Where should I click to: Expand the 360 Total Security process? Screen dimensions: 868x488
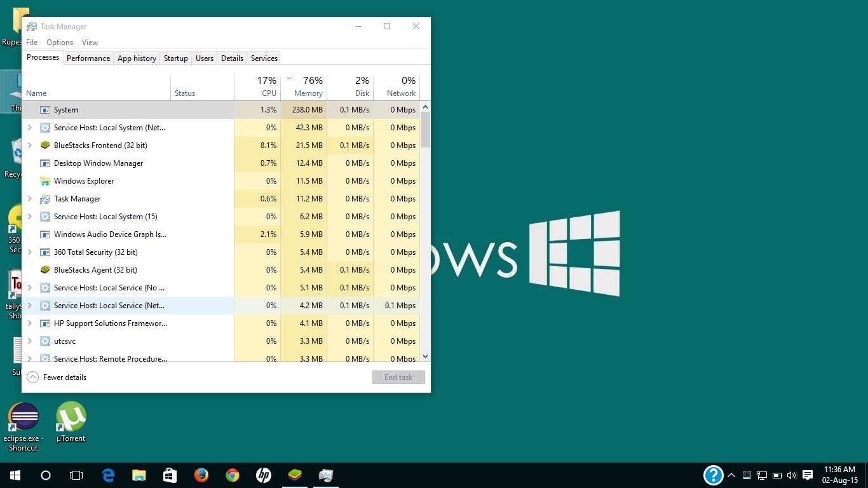pos(29,252)
